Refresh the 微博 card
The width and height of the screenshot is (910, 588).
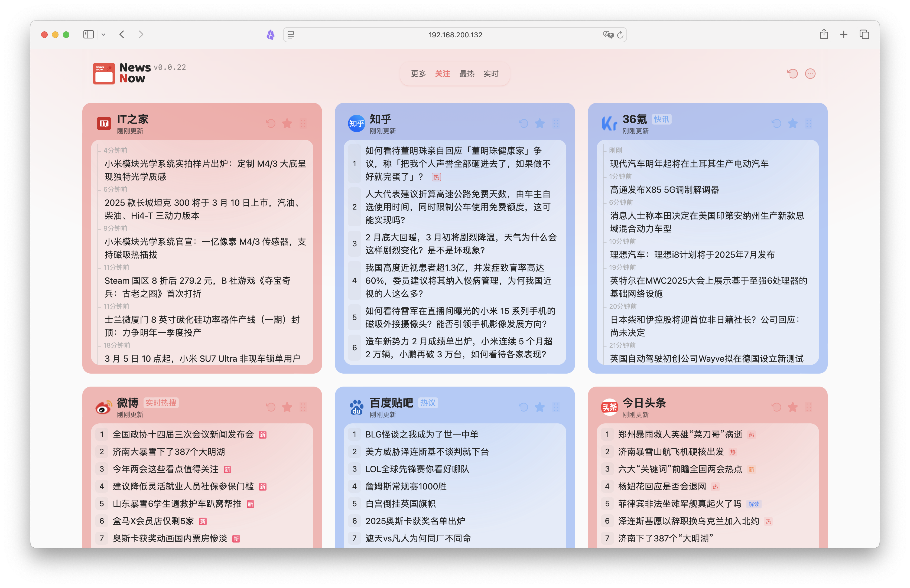270,407
